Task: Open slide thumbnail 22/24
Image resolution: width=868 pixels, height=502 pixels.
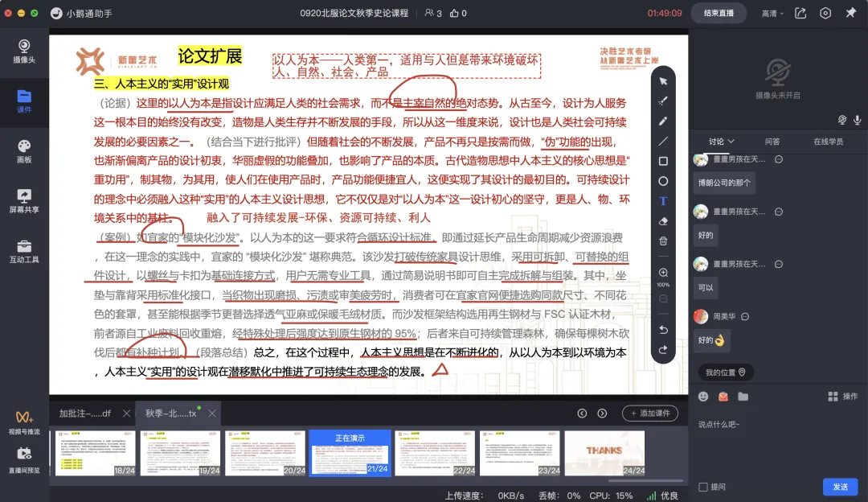Action: point(435,453)
